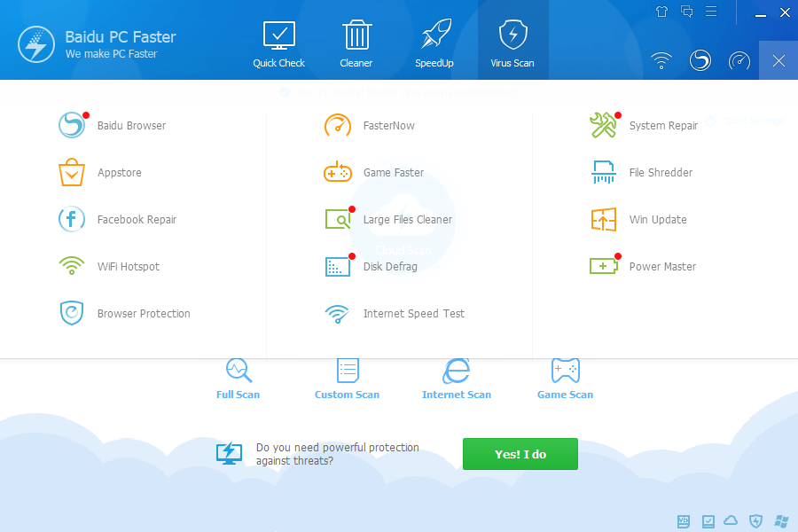Close the toolbox panel with the X
This screenshot has width=798, height=532.
click(x=778, y=61)
